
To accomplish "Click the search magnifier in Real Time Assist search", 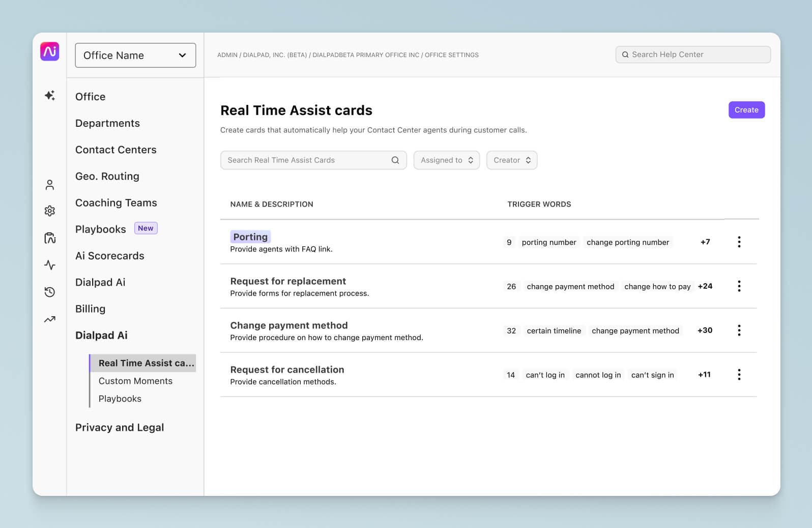I will 395,160.
